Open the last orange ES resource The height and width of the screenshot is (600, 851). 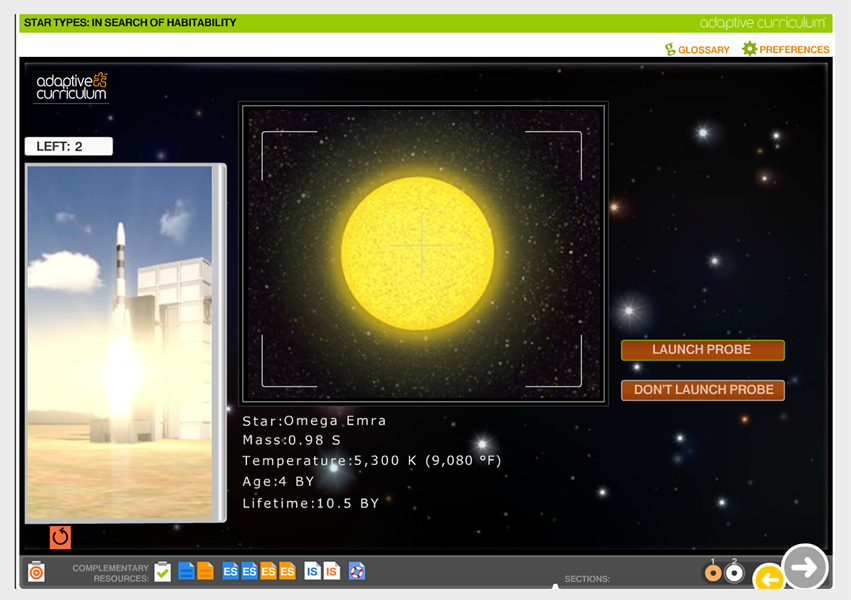point(287,572)
